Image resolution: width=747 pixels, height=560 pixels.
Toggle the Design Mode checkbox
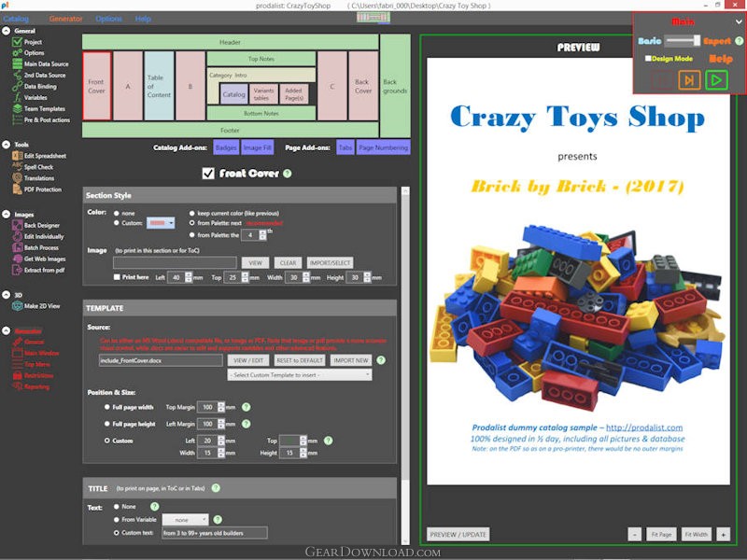click(x=648, y=58)
